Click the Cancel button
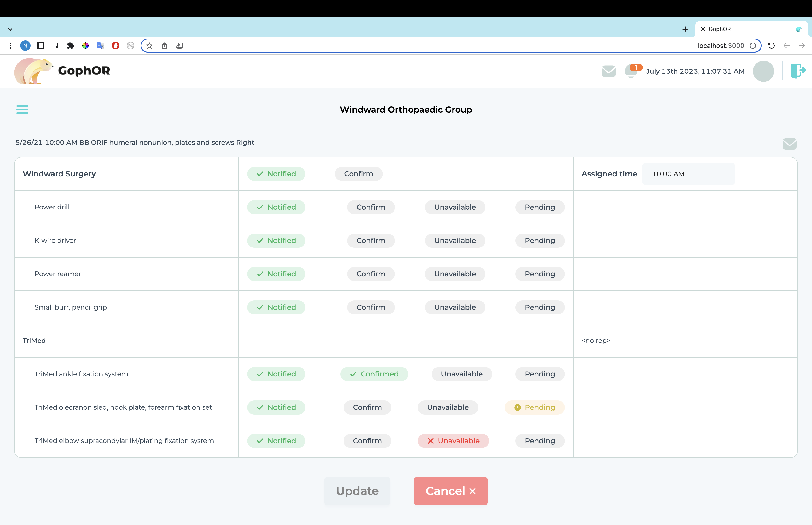This screenshot has width=812, height=525. [x=450, y=491]
